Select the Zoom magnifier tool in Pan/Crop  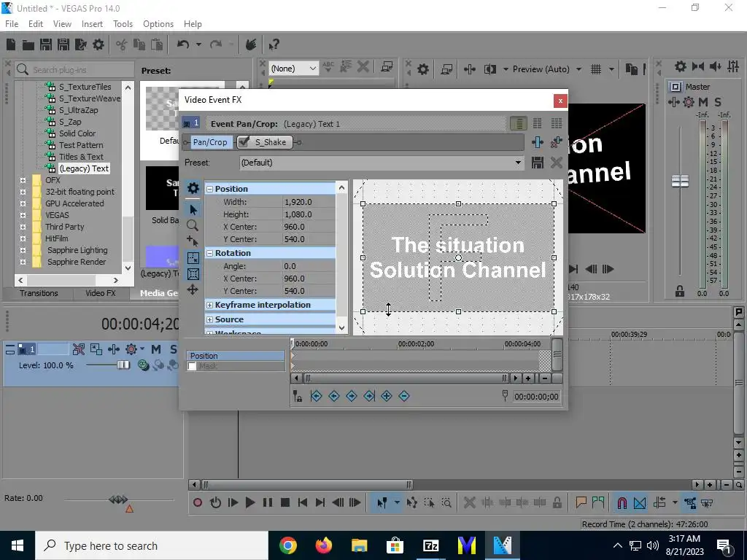tap(193, 225)
